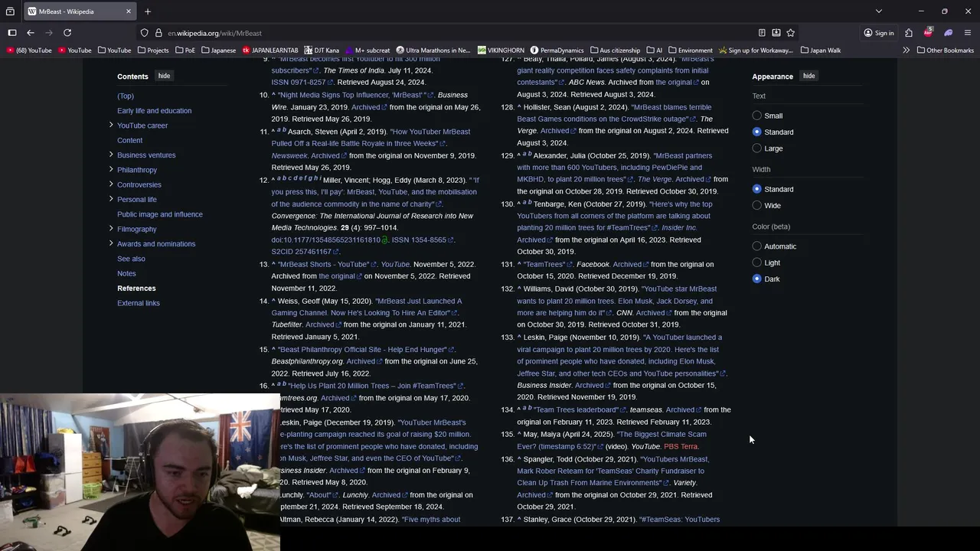Expand the Controversies section

(111, 184)
